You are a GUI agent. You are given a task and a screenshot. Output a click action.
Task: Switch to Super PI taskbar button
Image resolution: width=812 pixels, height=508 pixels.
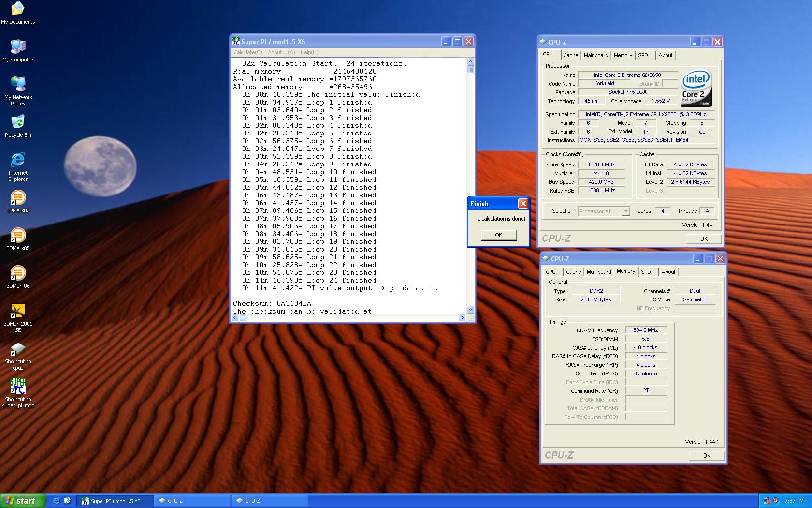(x=115, y=501)
